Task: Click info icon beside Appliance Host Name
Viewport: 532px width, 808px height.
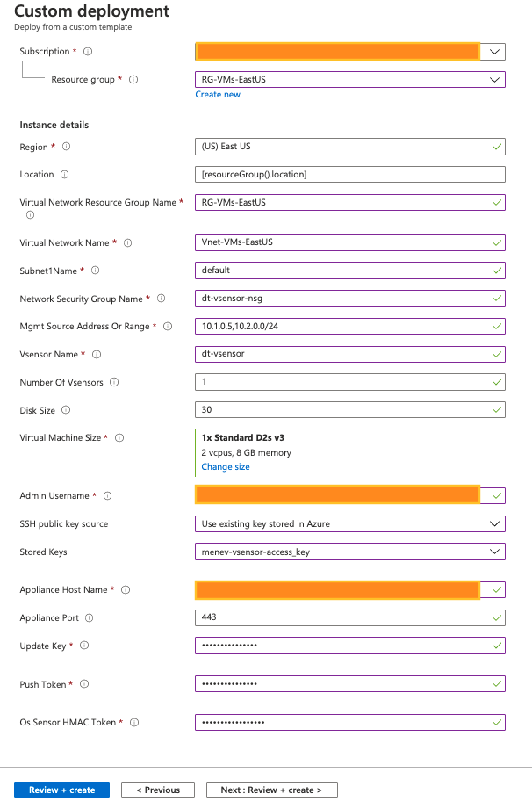Action: (126, 589)
